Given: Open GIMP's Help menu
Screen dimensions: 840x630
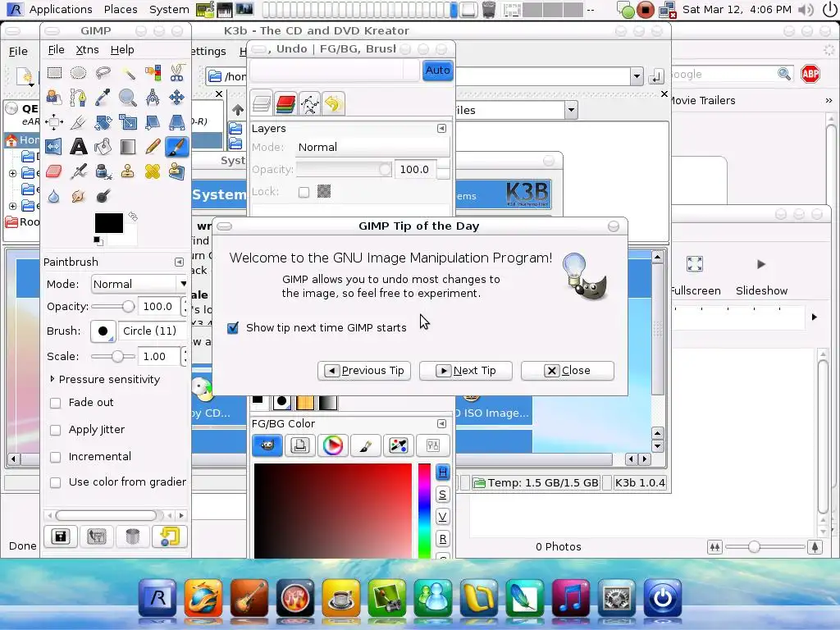Looking at the screenshot, I should point(122,50).
